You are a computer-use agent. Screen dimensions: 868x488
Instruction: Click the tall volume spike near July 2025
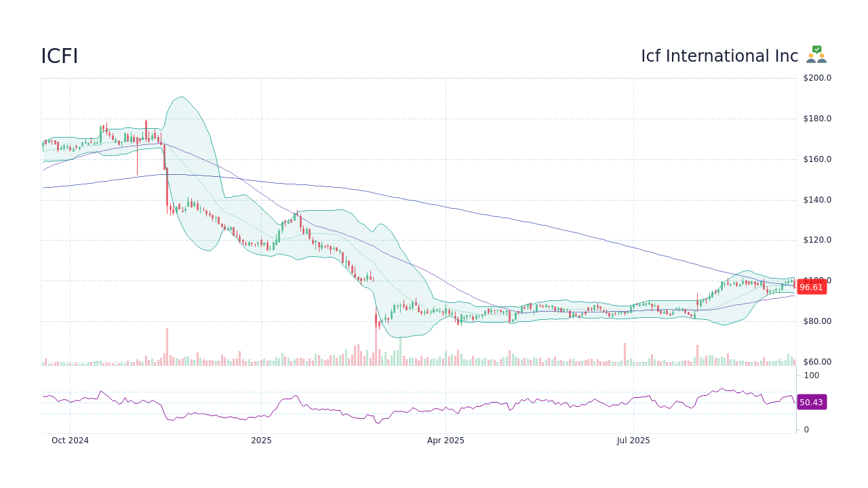[x=625, y=354]
